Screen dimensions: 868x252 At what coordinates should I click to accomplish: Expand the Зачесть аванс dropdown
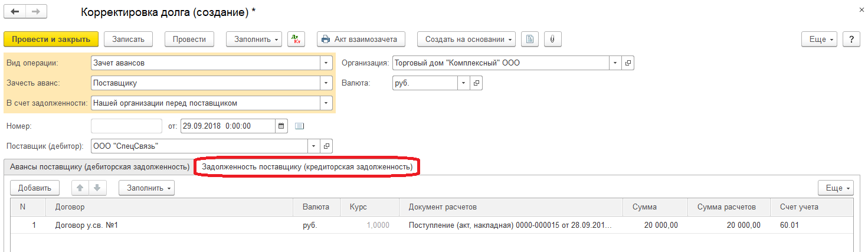pyautogui.click(x=326, y=83)
